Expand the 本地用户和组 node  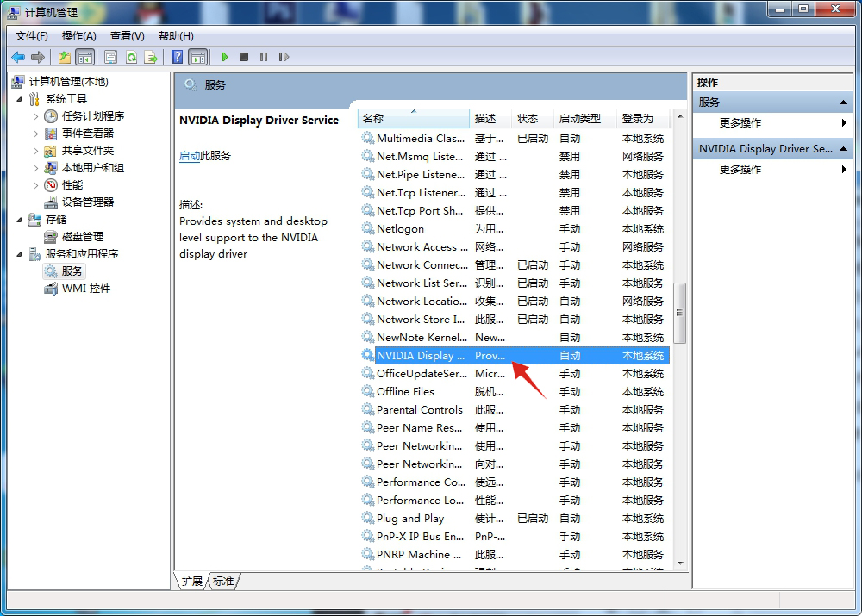[35, 168]
